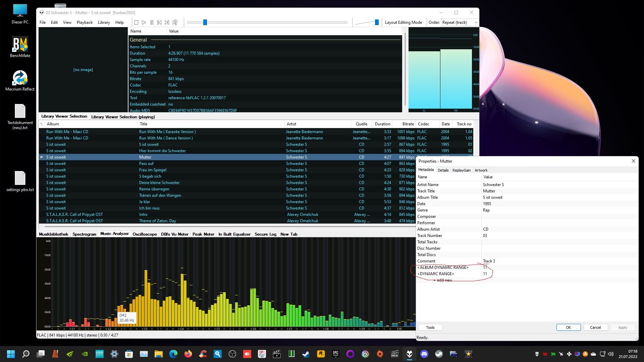The image size is (644, 362).
Task: Play a random track
Action: coord(175,22)
